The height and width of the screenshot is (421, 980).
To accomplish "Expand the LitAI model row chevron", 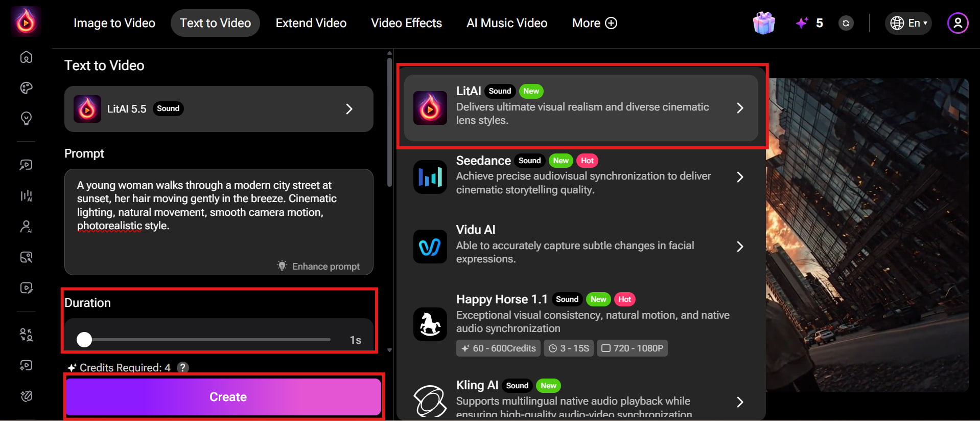I will (739, 108).
